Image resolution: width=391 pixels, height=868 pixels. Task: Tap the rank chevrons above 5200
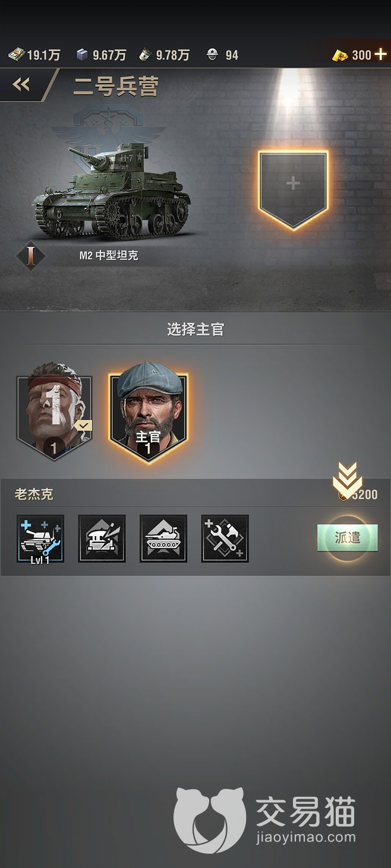[348, 480]
